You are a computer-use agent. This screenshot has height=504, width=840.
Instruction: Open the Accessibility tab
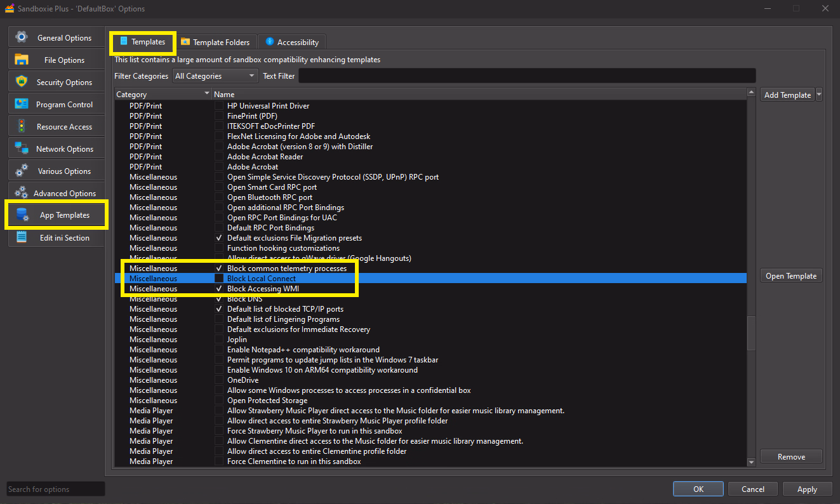[291, 43]
